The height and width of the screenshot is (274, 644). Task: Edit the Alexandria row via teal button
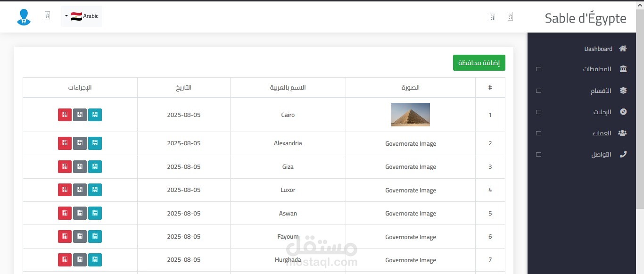pos(95,143)
